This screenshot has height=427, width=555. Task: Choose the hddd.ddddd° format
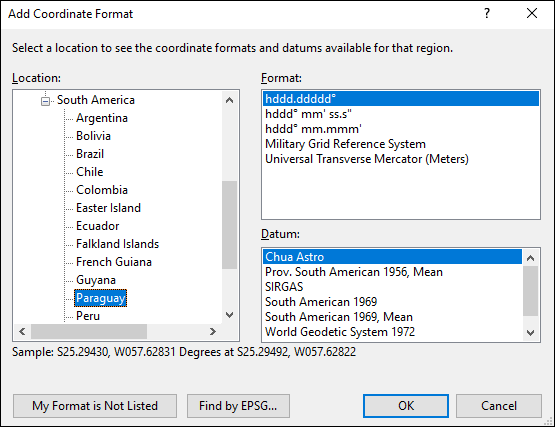tap(401, 99)
